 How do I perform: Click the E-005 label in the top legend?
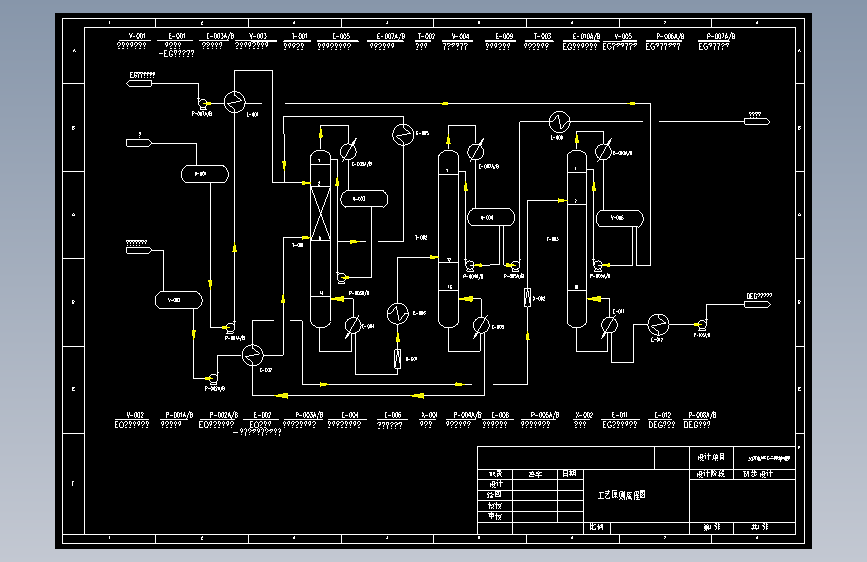341,36
